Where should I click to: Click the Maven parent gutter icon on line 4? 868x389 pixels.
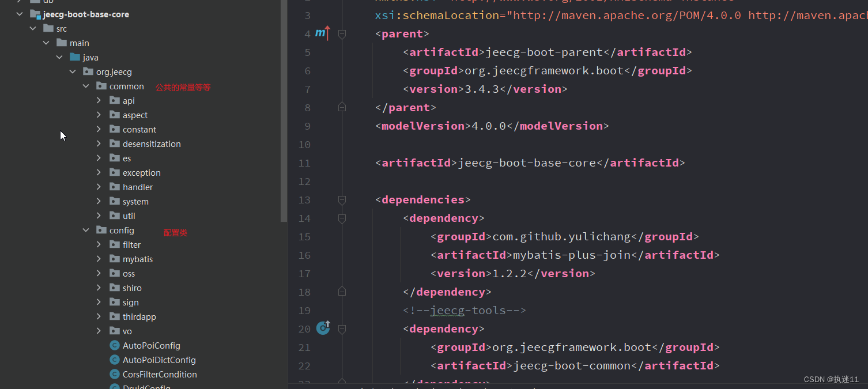pos(323,33)
